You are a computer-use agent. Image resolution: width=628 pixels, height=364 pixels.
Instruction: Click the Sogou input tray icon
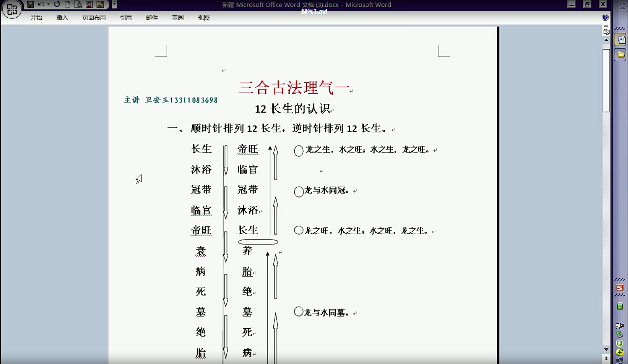tap(620, 287)
